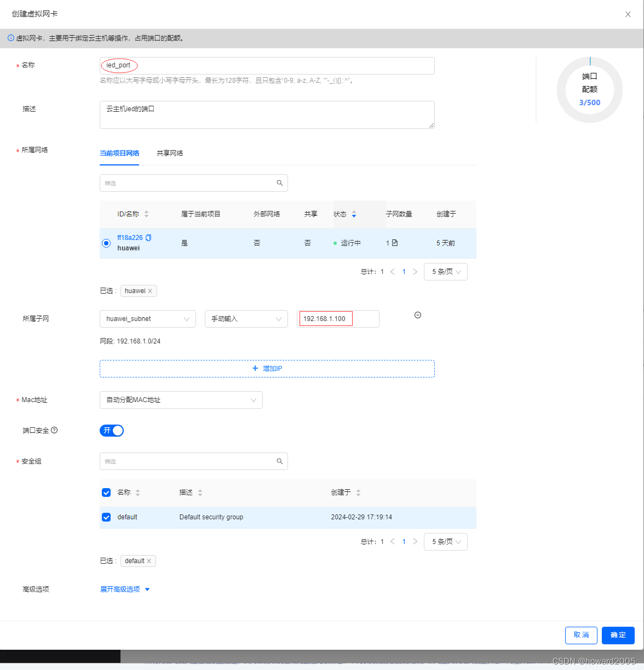This screenshot has width=644, height=670.
Task: Click 增加IP dashed button
Action: pos(267,369)
